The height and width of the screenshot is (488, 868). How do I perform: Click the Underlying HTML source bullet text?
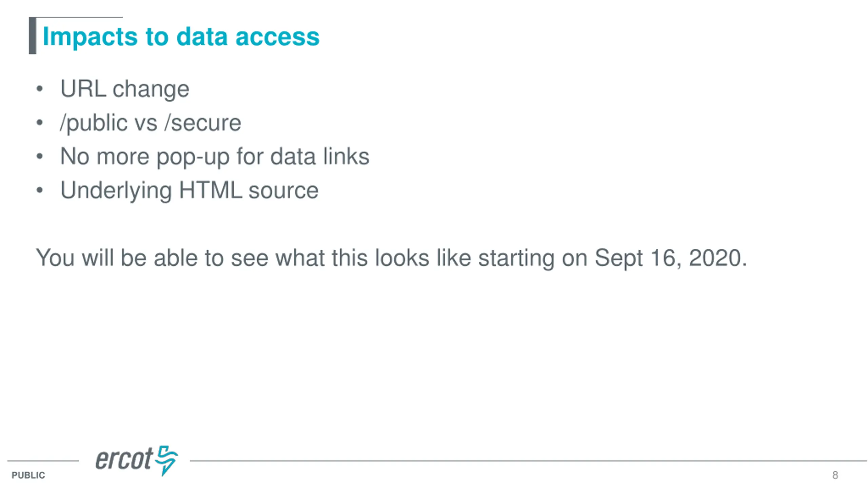pos(189,190)
